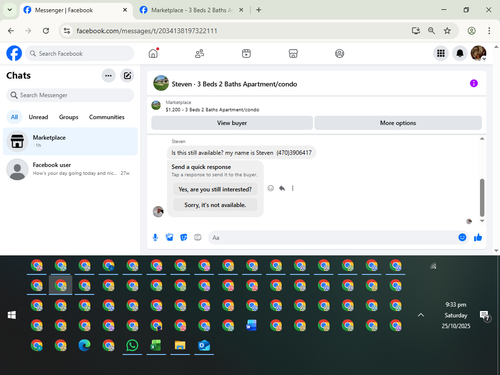Screen dimensions: 500x375
Task: Attach a photo file icon
Action: 169,237
